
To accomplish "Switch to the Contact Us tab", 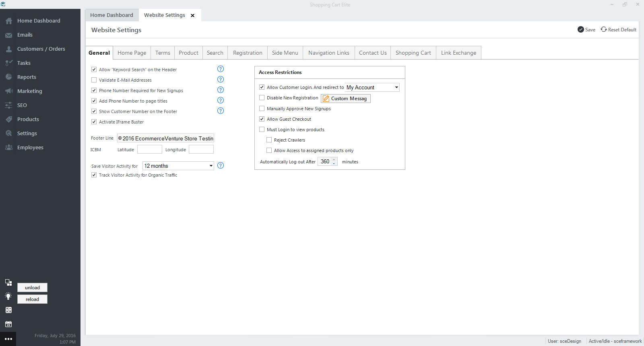I will pos(373,53).
